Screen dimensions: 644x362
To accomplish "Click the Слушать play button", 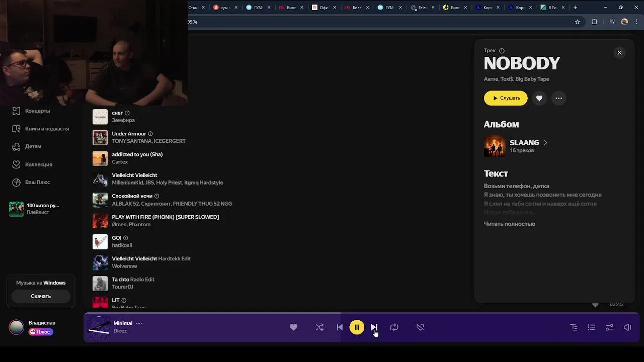I will coord(506,98).
